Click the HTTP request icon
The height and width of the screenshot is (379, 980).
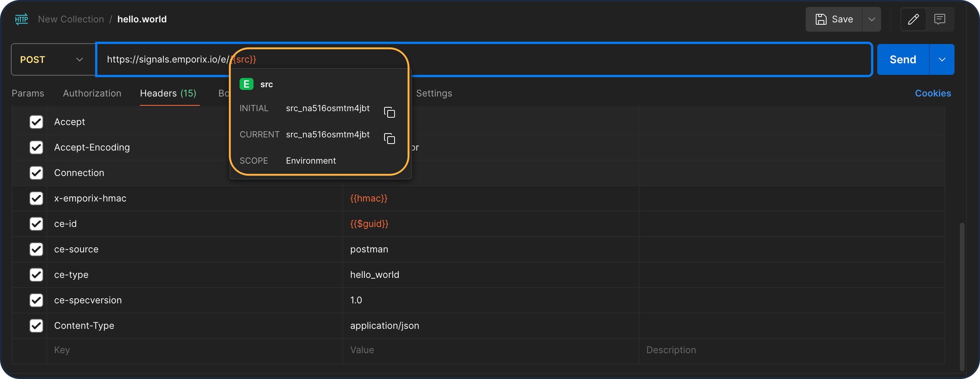(x=22, y=19)
